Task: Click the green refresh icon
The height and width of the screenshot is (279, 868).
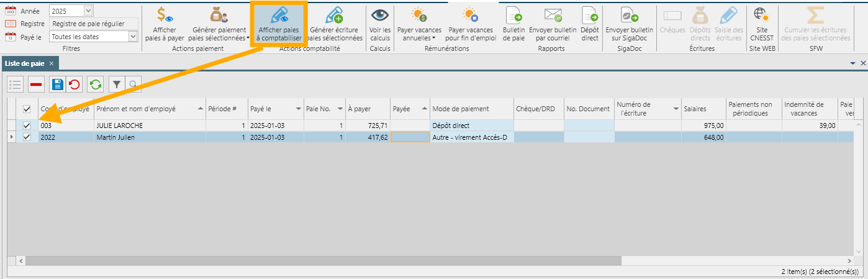Action: click(x=96, y=84)
